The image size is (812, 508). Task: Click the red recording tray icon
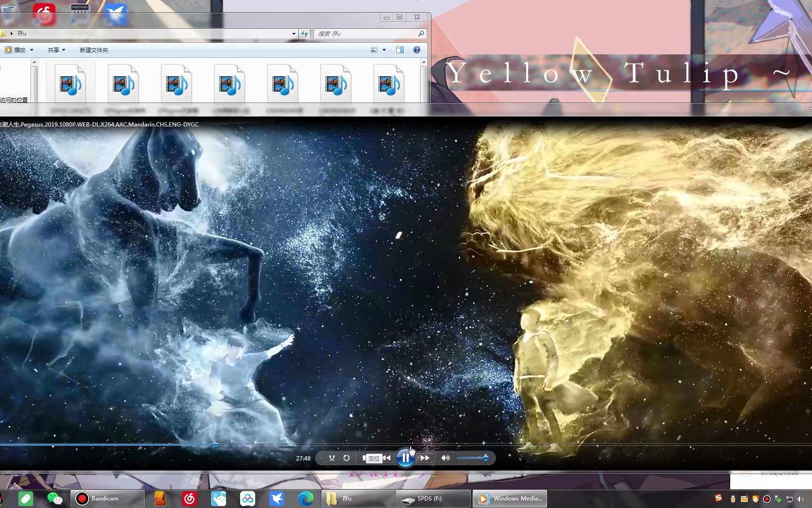[767, 499]
